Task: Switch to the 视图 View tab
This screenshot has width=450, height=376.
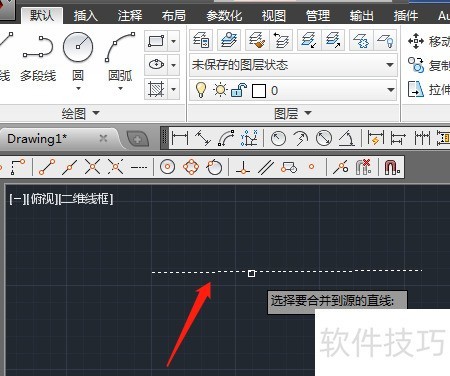Action: pyautogui.click(x=274, y=15)
